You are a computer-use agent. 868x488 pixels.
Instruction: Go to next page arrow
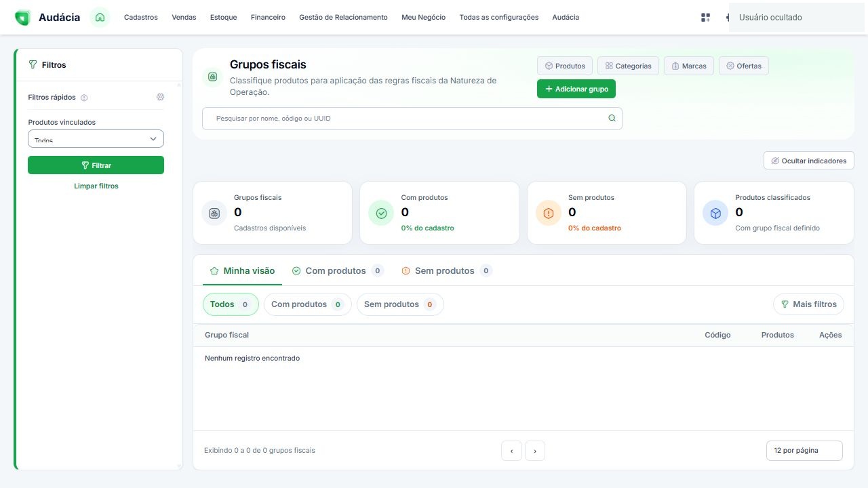tap(535, 451)
